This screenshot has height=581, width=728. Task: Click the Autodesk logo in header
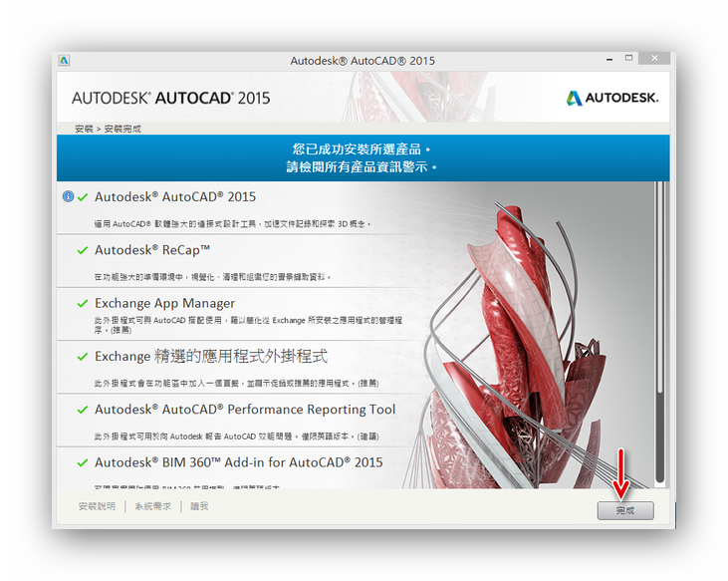coord(611,98)
